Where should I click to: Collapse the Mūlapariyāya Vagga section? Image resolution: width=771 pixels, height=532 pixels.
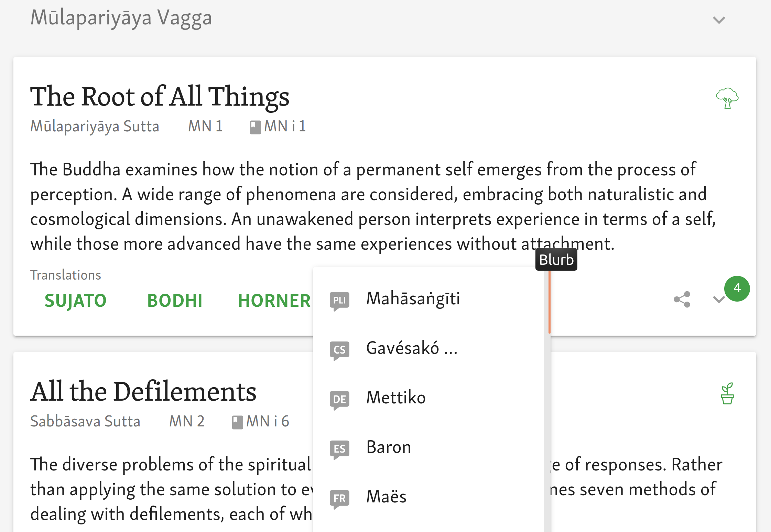[x=719, y=20]
